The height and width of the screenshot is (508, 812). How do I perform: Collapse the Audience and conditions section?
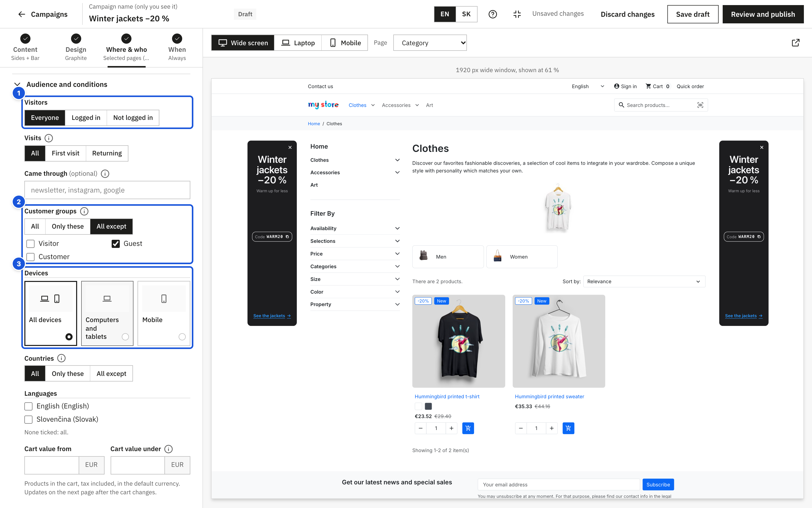[x=18, y=84]
